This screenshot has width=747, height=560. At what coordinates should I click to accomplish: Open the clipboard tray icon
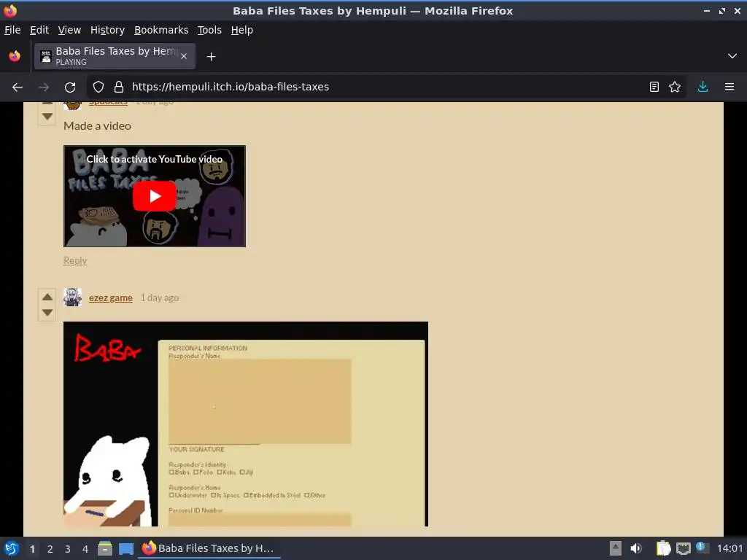click(664, 548)
